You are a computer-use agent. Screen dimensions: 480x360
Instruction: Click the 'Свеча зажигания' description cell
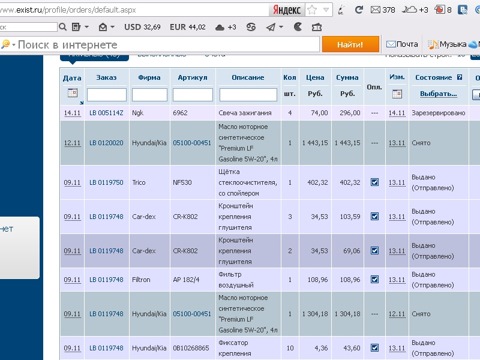[245, 113]
